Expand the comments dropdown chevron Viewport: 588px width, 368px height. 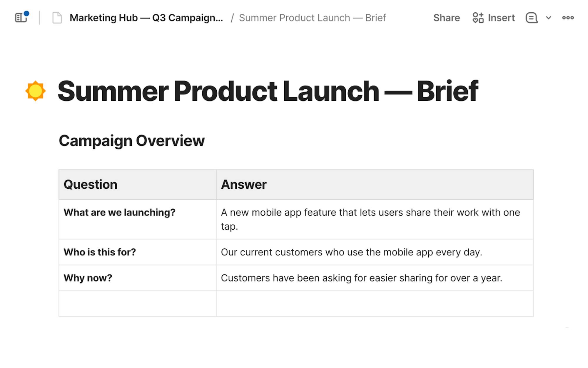548,18
